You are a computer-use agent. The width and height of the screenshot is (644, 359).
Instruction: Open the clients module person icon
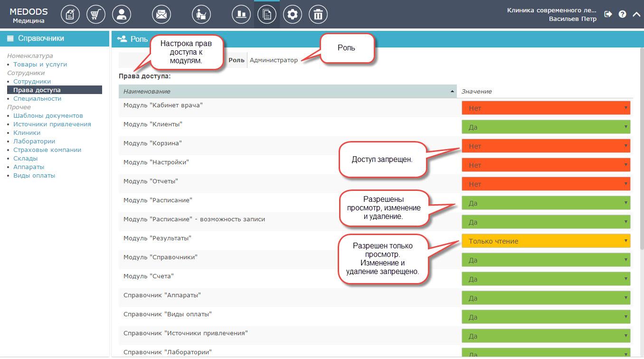[x=122, y=14]
